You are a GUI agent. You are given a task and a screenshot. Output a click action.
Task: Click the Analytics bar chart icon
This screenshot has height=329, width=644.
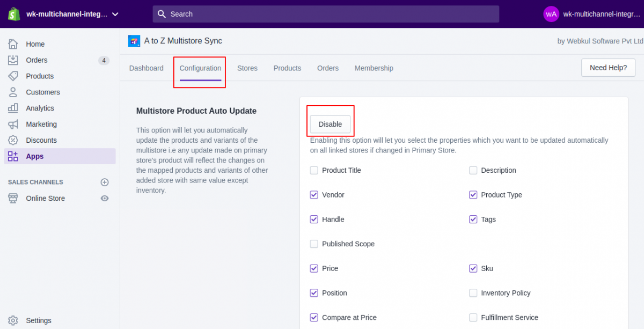coord(13,108)
